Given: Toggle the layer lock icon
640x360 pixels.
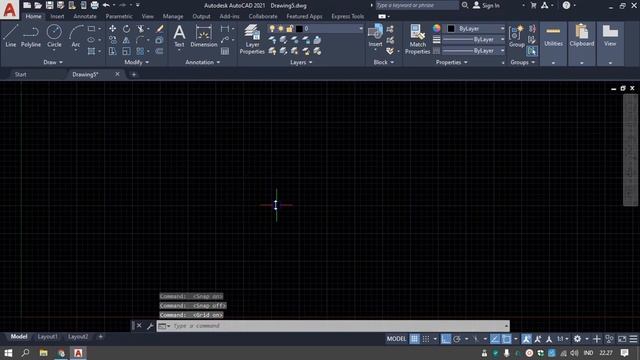Looking at the screenshot, I should pos(289,29).
